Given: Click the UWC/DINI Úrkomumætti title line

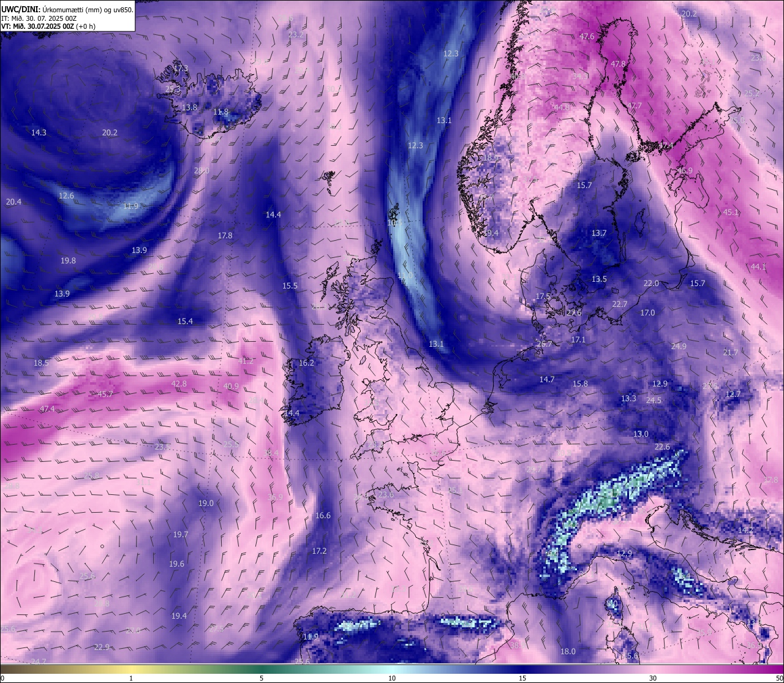Looking at the screenshot, I should coord(67,10).
